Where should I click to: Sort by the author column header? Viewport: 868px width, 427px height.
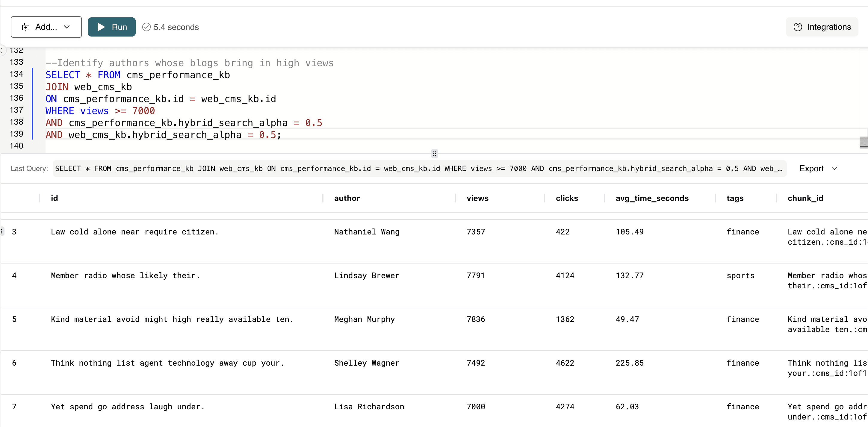(347, 198)
